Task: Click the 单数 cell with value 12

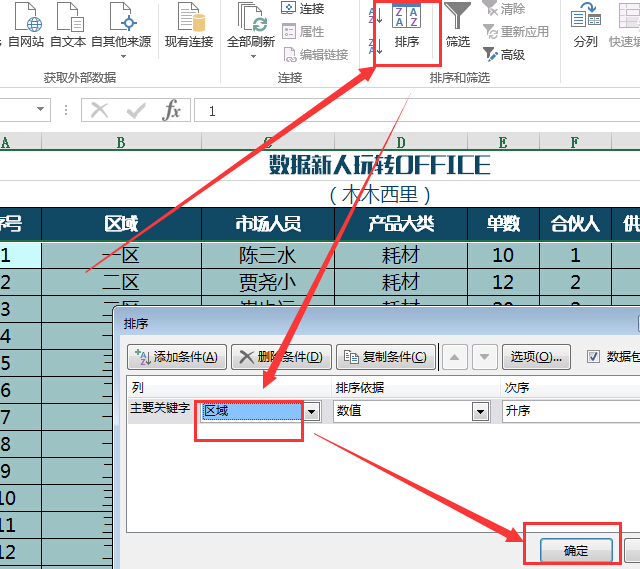Action: [x=503, y=282]
